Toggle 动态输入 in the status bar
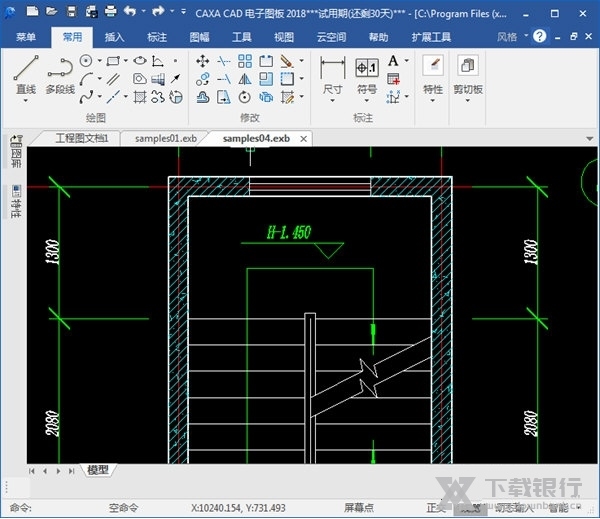 click(511, 508)
